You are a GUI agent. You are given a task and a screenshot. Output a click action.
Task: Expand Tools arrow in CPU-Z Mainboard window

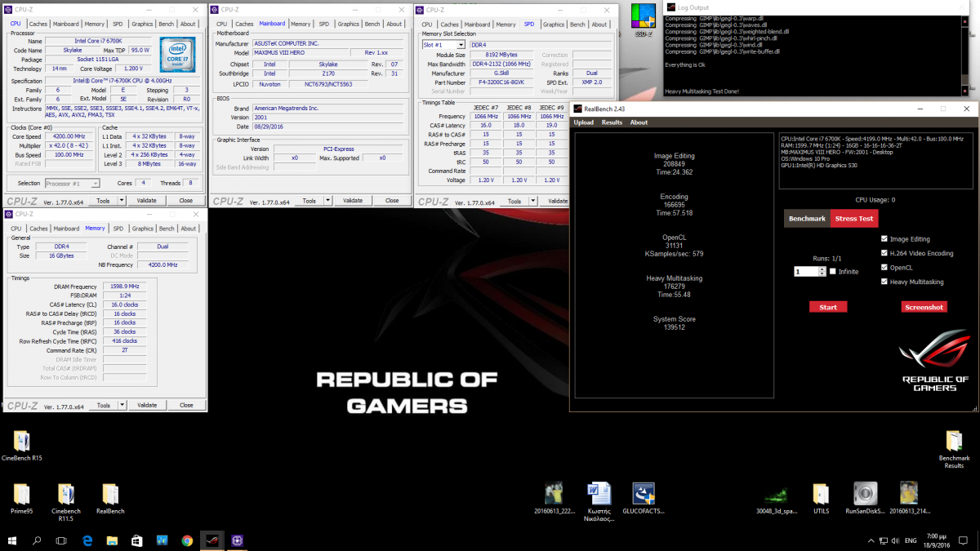[328, 200]
